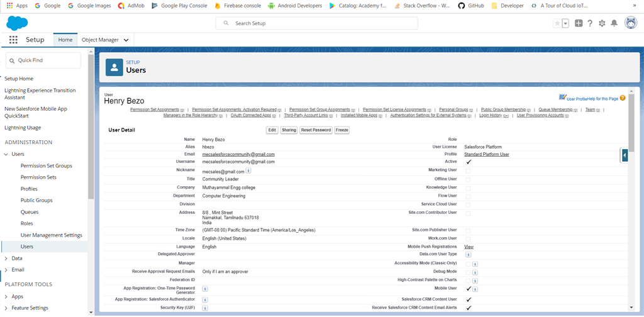Show more bookmarks with the chevron

pos(635,6)
